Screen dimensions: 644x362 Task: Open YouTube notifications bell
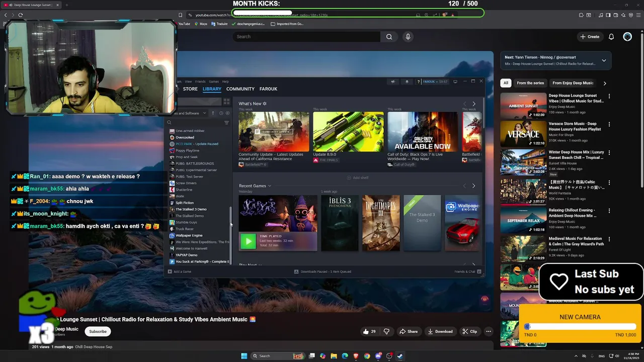click(611, 37)
